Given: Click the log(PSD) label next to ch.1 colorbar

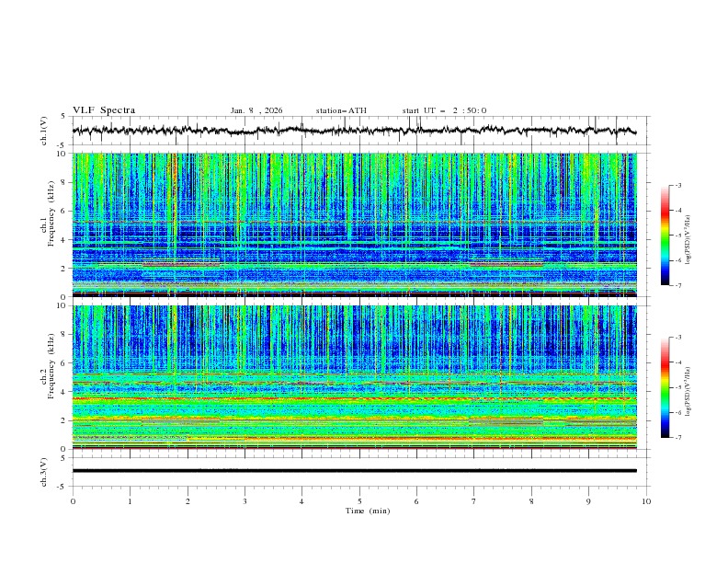Looking at the screenshot, I should [x=688, y=240].
